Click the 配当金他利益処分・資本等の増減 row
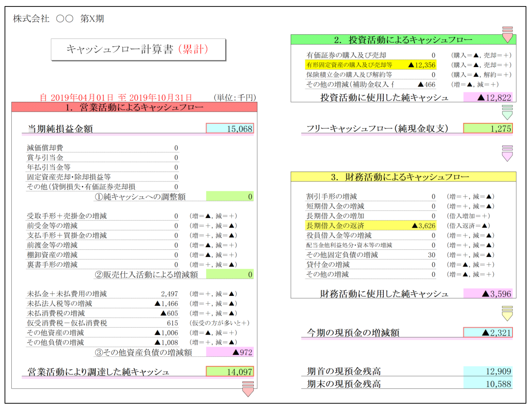Screen dimensions: 532x409 (370, 245)
